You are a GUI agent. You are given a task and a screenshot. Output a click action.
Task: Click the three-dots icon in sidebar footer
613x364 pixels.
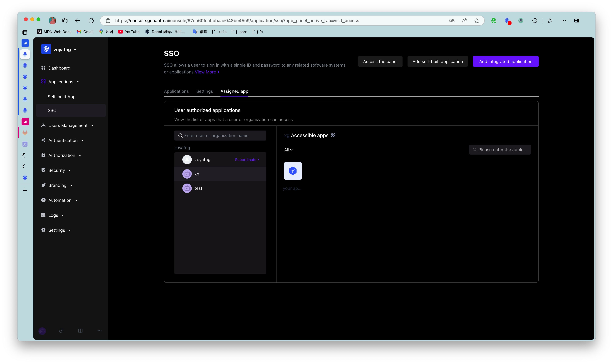[x=99, y=331]
